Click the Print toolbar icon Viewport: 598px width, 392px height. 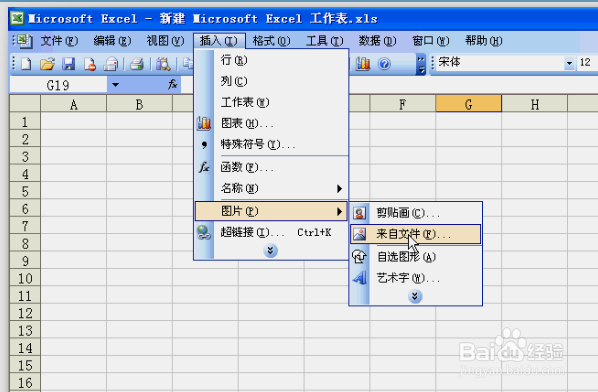point(137,64)
